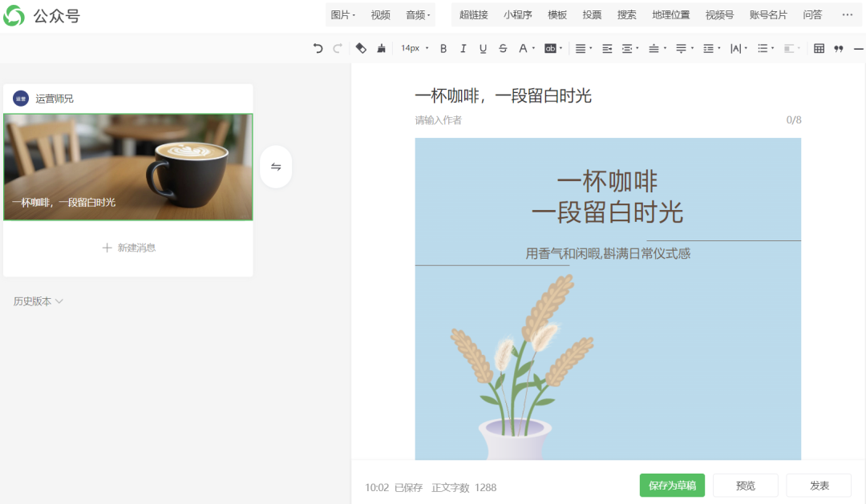This screenshot has width=866, height=504.
Task: Toggle bold formatting
Action: click(443, 48)
